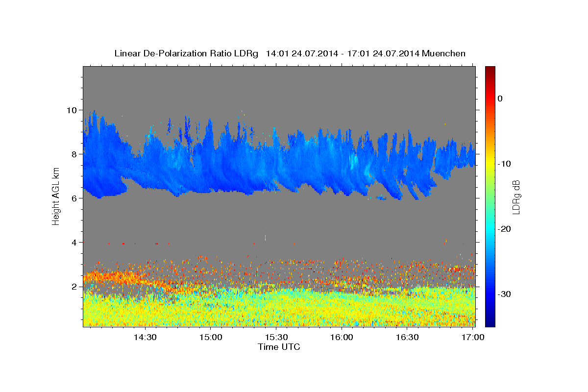Click the orange-red layer near 2 km at start
The height and width of the screenshot is (392, 588).
click(x=110, y=278)
